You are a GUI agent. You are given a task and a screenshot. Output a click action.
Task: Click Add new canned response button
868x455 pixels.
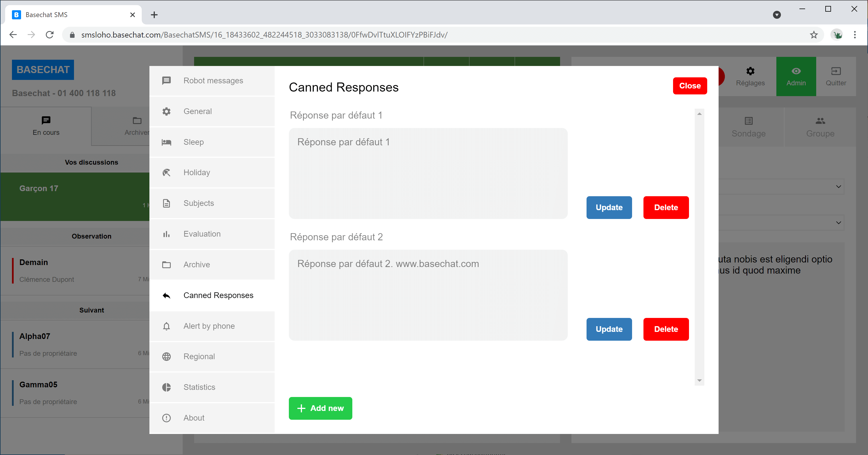320,408
